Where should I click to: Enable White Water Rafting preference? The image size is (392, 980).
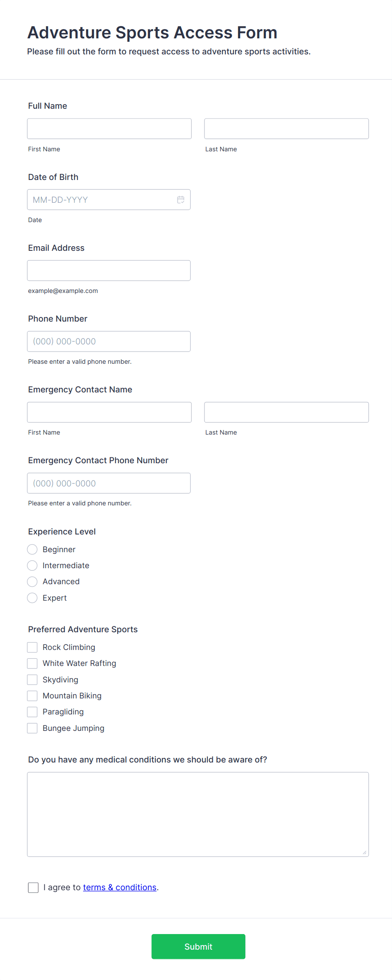[32, 663]
